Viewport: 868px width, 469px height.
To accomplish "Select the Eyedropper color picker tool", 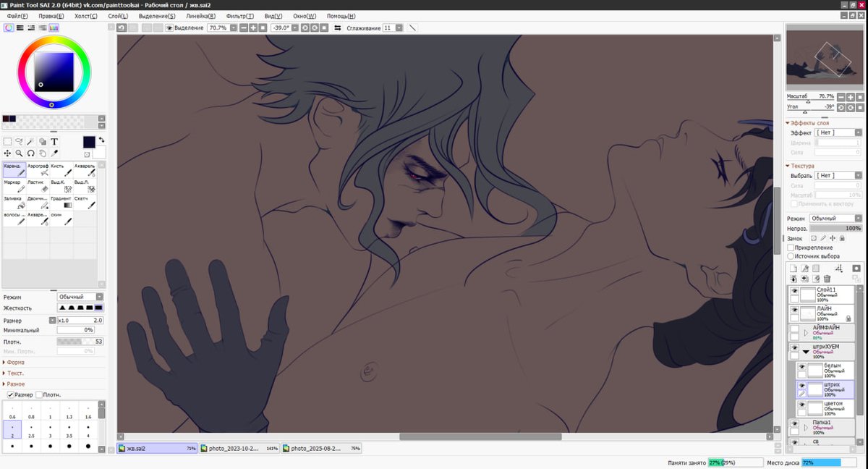I will pos(54,153).
